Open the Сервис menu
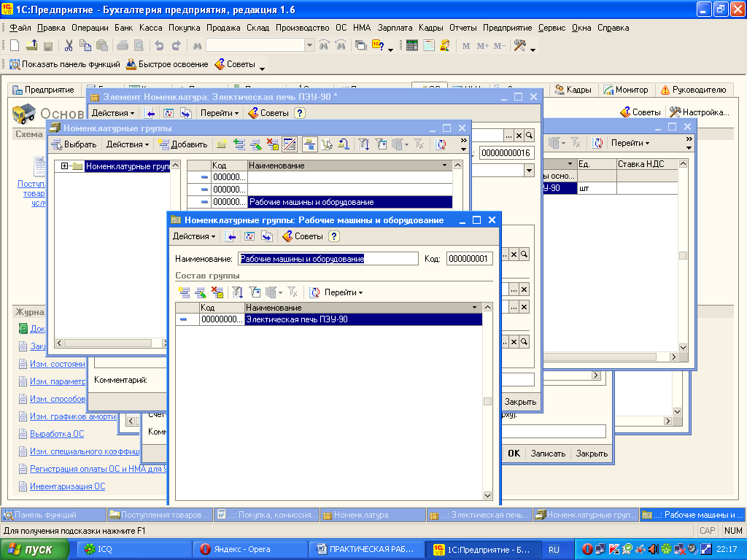747x560 pixels. [551, 28]
